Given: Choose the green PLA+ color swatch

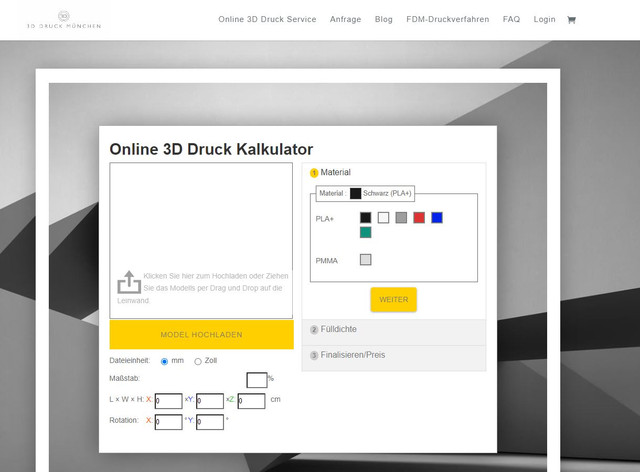Looking at the screenshot, I should pos(366,232).
